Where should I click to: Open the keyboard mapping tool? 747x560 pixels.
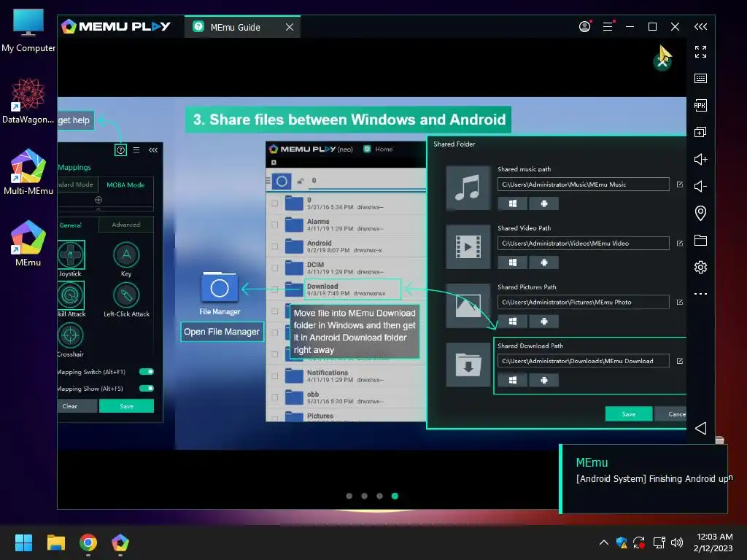coord(700,79)
